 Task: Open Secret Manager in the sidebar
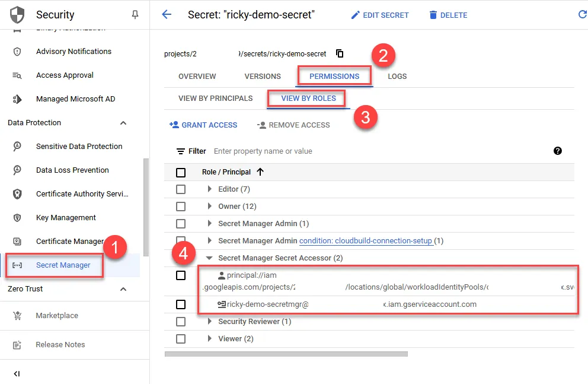coord(70,265)
